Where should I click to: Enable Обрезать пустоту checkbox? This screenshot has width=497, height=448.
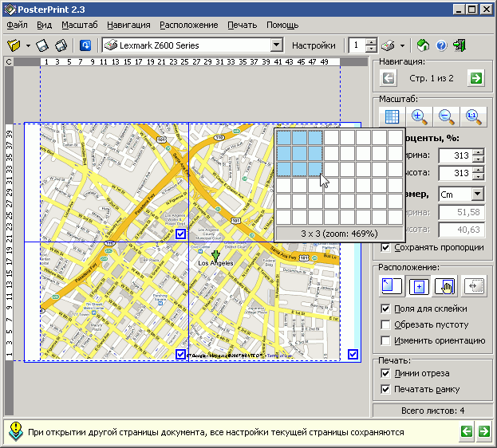tap(385, 324)
